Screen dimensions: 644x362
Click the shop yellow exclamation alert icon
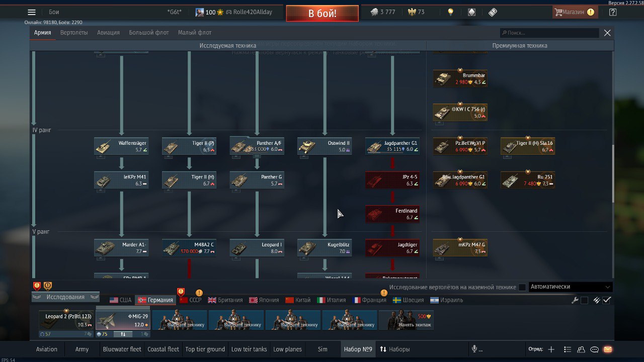pos(591,12)
